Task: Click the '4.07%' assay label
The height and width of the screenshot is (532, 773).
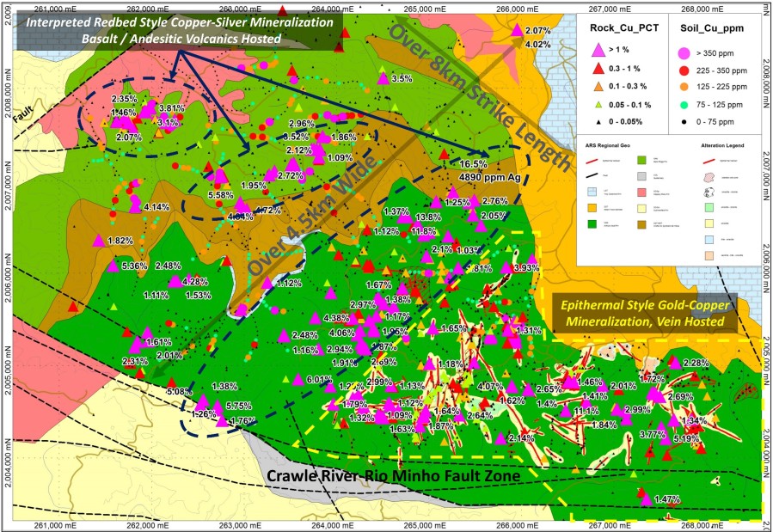Action: [x=490, y=386]
